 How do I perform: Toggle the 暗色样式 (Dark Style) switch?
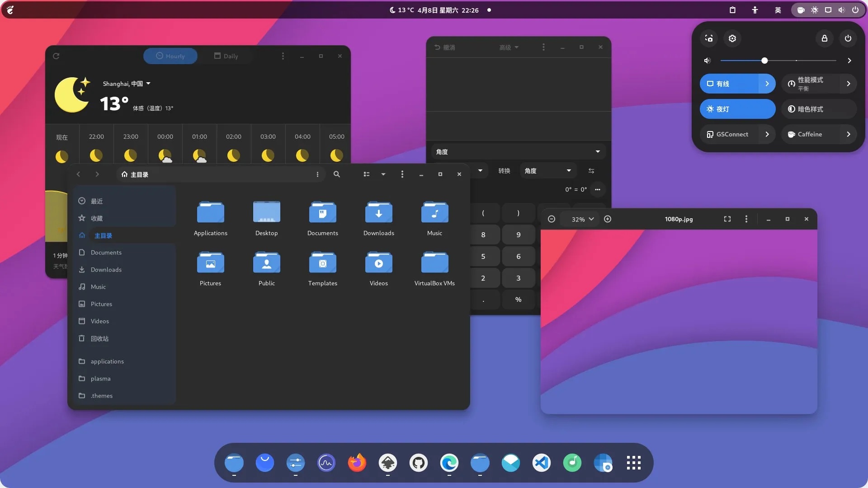(x=817, y=109)
